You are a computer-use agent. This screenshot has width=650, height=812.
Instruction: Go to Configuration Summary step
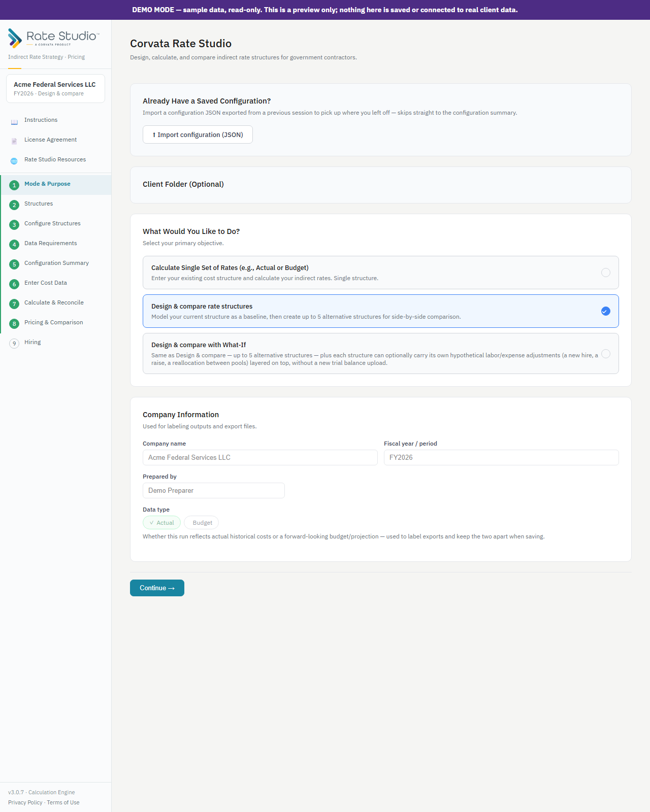click(56, 263)
